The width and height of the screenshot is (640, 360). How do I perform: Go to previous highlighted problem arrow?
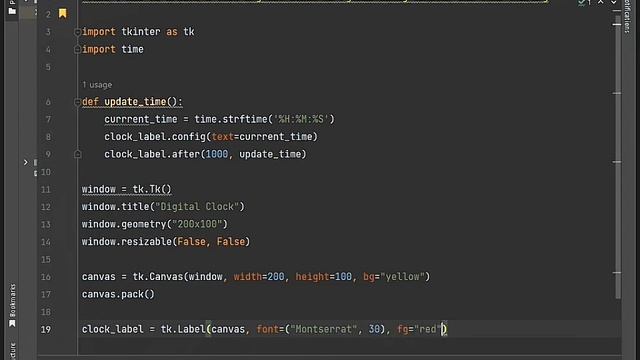click(601, 2)
